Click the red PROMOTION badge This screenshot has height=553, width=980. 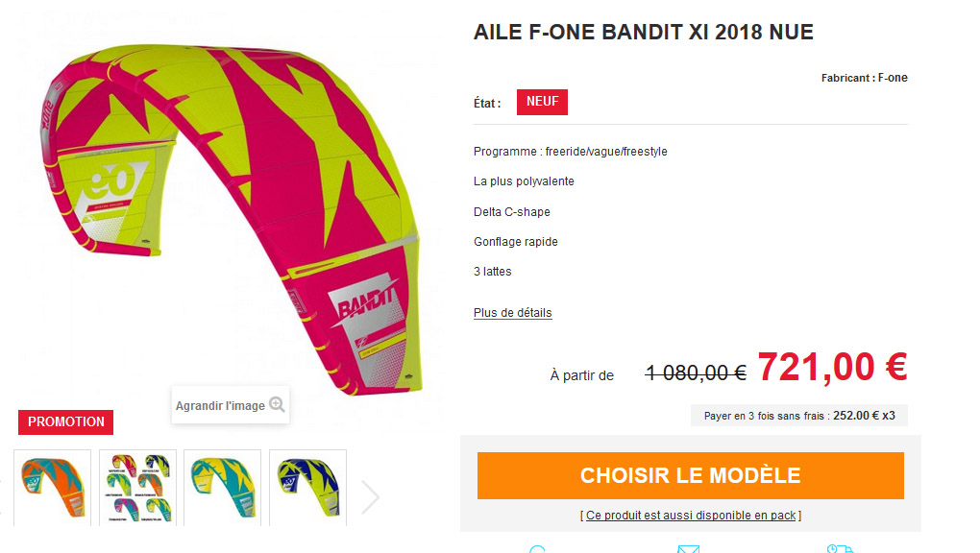pos(65,421)
